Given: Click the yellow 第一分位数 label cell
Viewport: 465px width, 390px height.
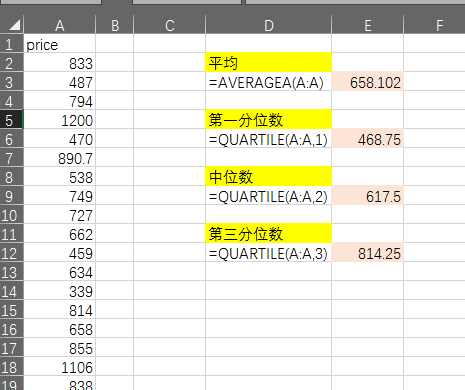Looking at the screenshot, I should [x=269, y=119].
